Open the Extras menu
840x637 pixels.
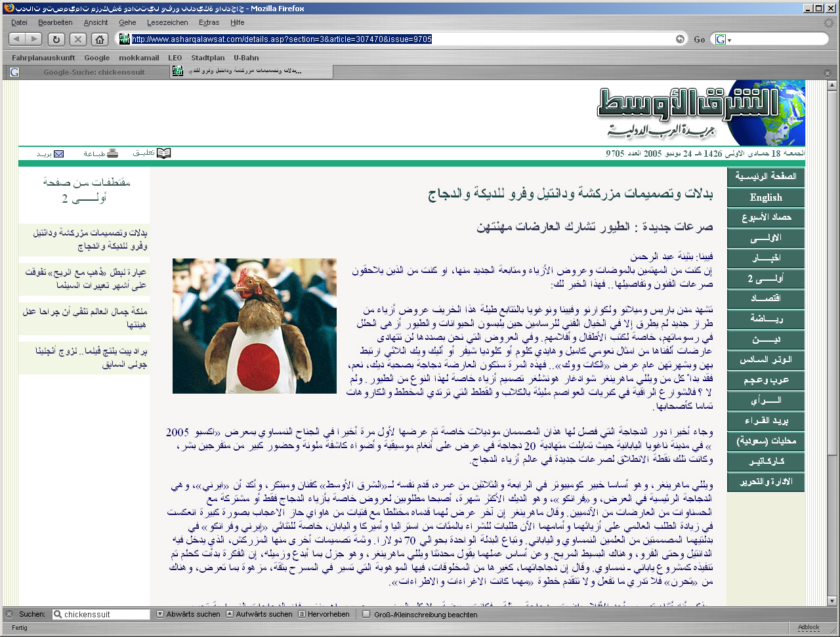click(x=209, y=22)
